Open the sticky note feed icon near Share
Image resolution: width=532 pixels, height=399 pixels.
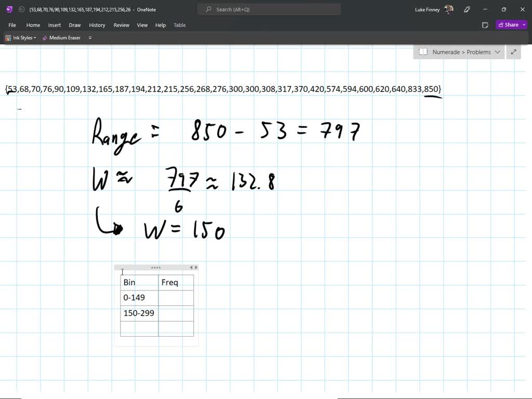tap(485, 24)
